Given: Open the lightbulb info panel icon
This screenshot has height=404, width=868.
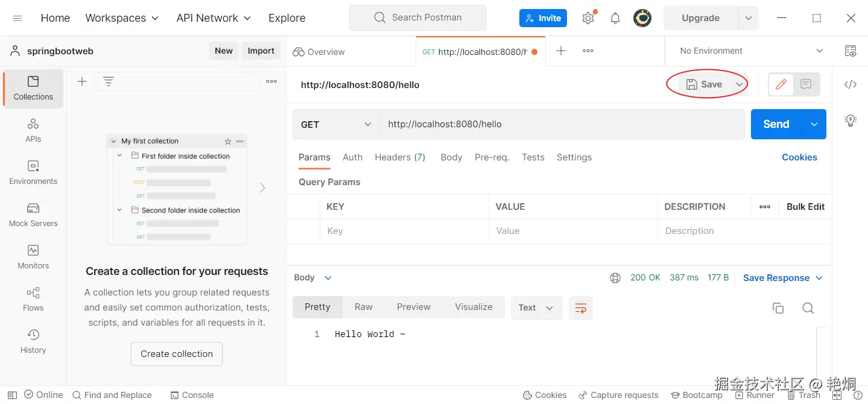Looking at the screenshot, I should point(851,120).
